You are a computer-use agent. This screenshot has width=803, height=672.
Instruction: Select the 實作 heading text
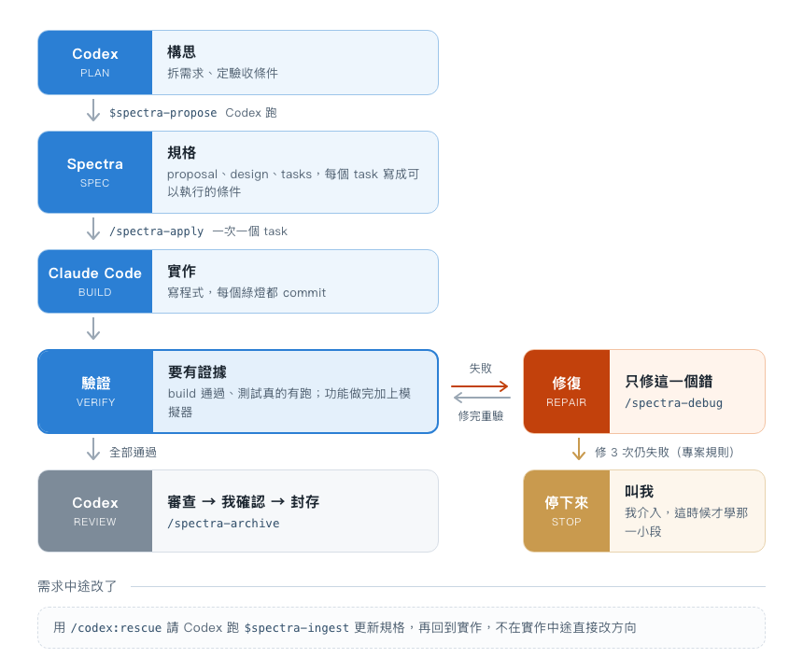(182, 272)
